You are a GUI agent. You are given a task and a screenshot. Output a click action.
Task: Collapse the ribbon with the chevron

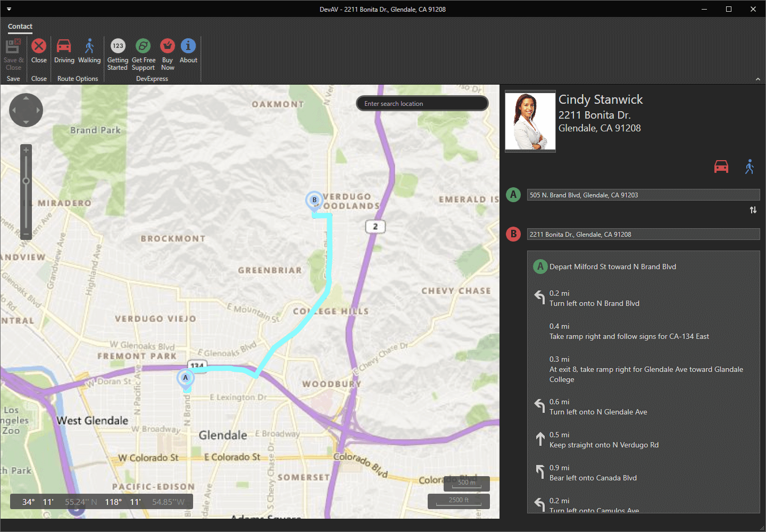[757, 78]
